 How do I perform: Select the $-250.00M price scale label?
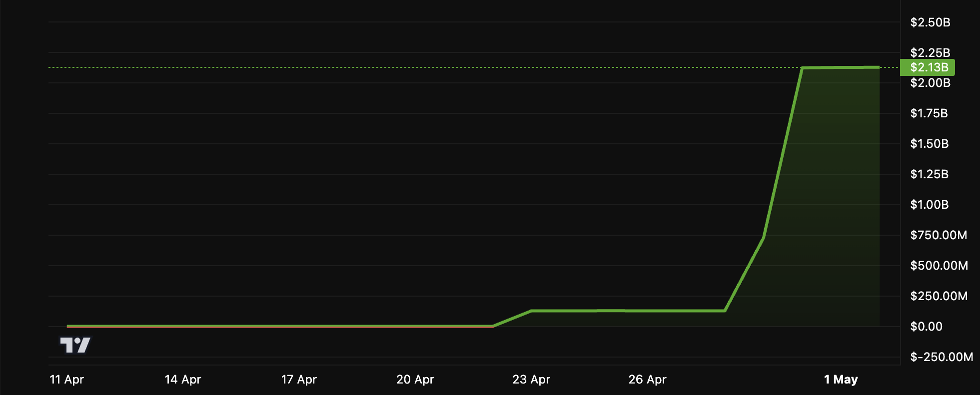pyautogui.click(x=942, y=357)
